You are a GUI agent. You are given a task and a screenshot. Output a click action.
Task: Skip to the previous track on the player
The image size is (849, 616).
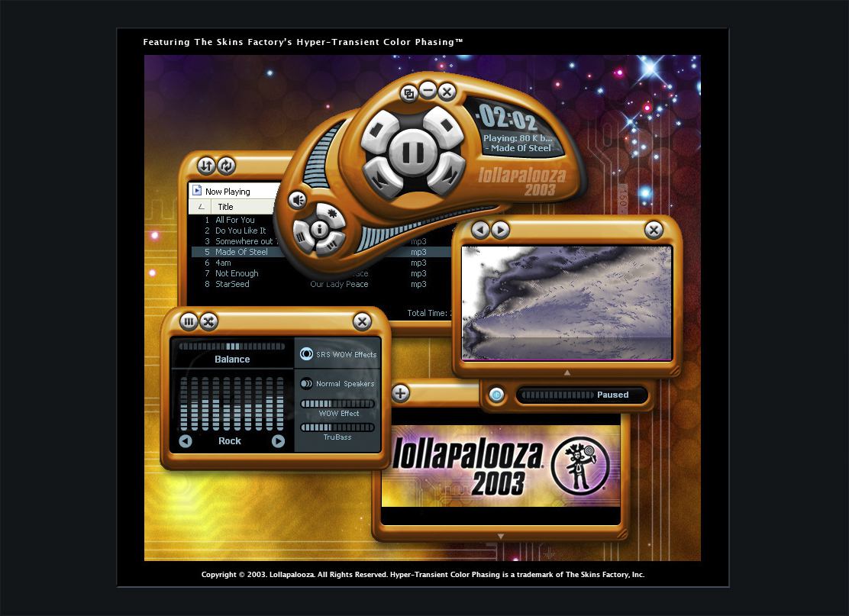click(x=383, y=177)
